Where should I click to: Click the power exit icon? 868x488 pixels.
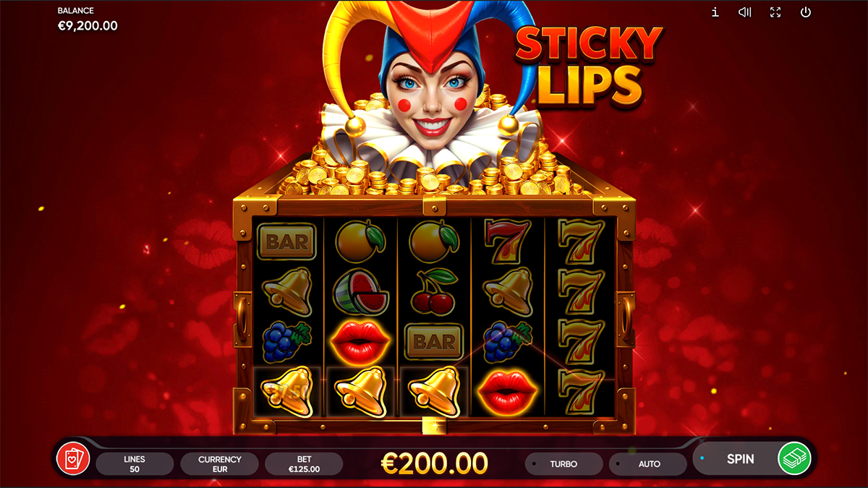pos(806,12)
